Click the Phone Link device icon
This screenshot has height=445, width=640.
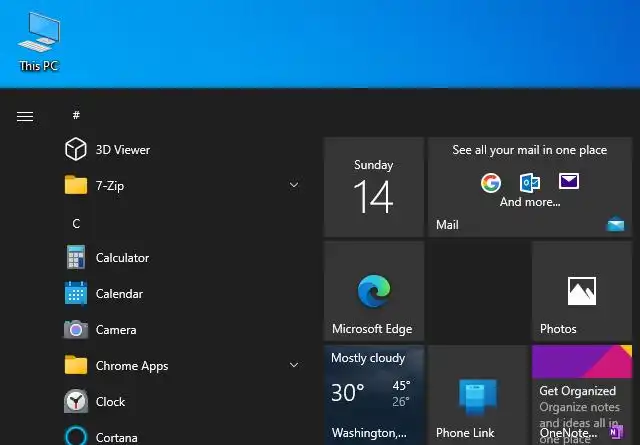tap(478, 397)
